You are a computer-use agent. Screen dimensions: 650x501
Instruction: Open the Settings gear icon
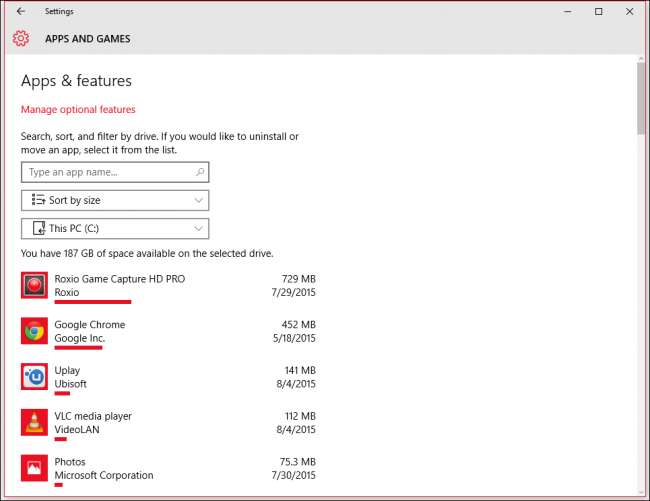click(21, 39)
